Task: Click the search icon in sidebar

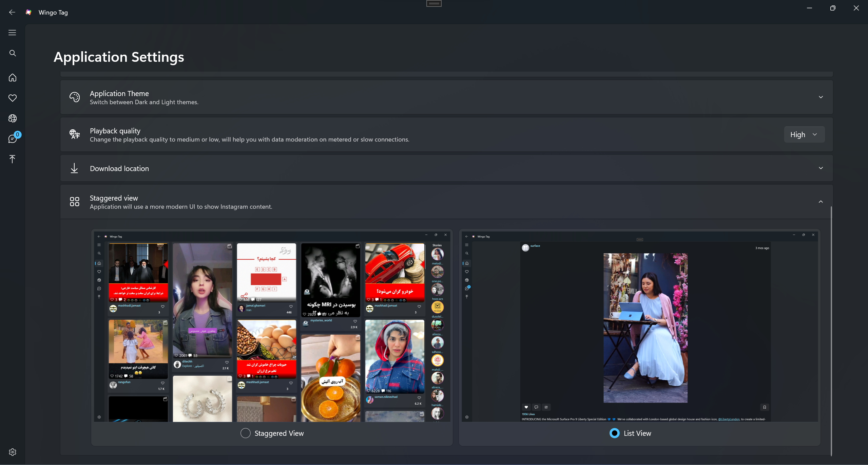Action: [13, 53]
